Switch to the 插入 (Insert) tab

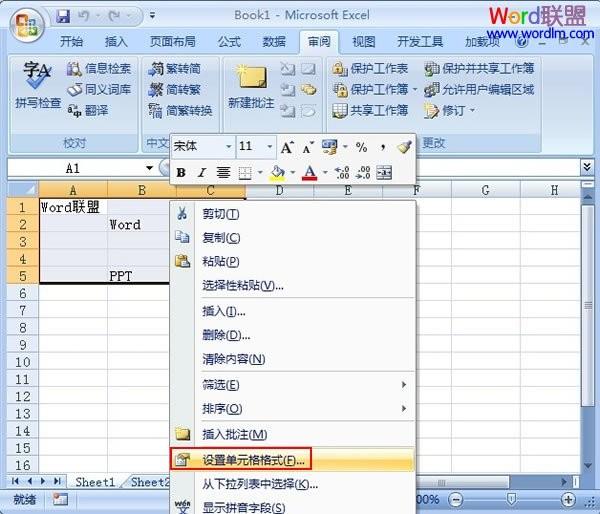pyautogui.click(x=116, y=41)
